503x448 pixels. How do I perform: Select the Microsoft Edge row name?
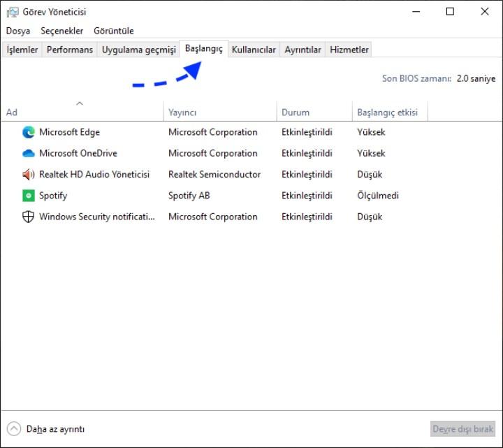[x=69, y=132]
